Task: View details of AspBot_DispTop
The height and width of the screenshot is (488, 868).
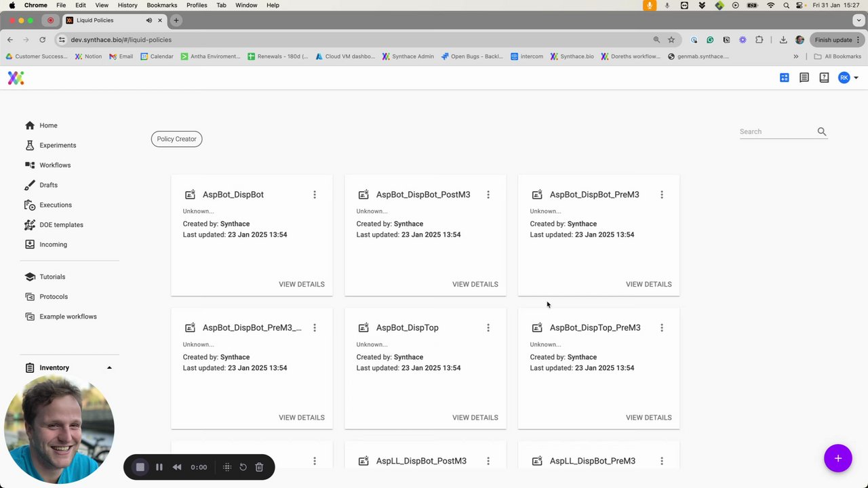Action: coord(475,418)
